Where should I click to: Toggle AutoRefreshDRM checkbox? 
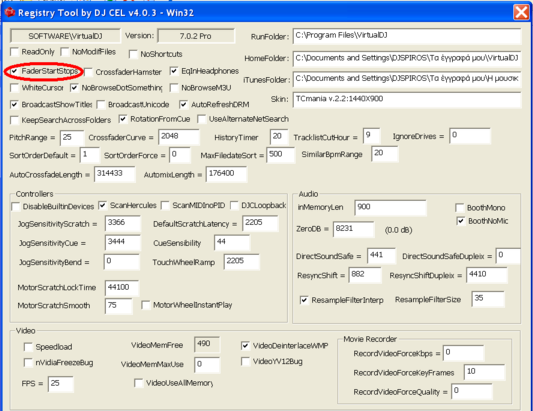184,104
